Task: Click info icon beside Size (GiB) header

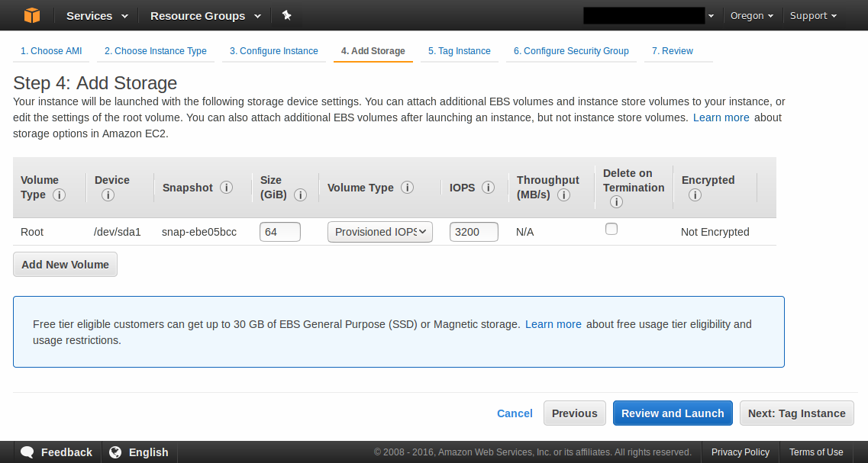Action: [x=301, y=195]
